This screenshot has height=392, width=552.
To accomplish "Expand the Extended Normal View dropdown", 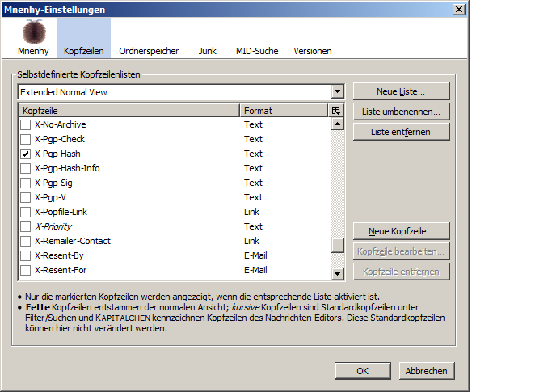I will 337,92.
